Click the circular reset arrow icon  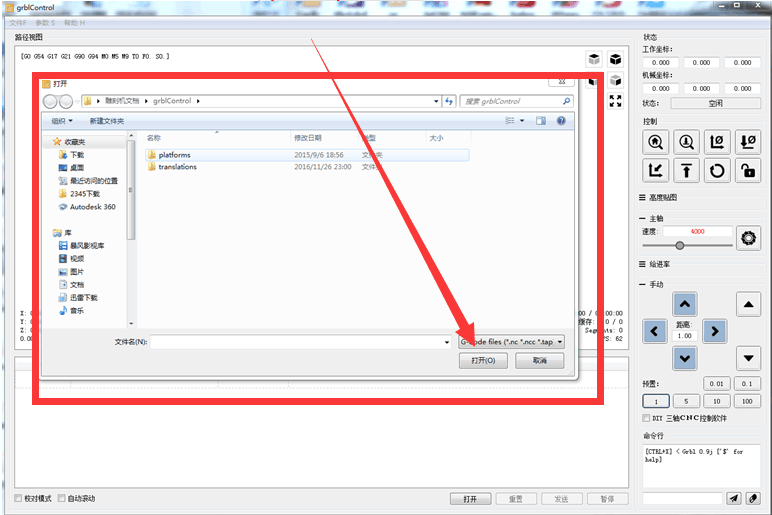pyautogui.click(x=716, y=171)
